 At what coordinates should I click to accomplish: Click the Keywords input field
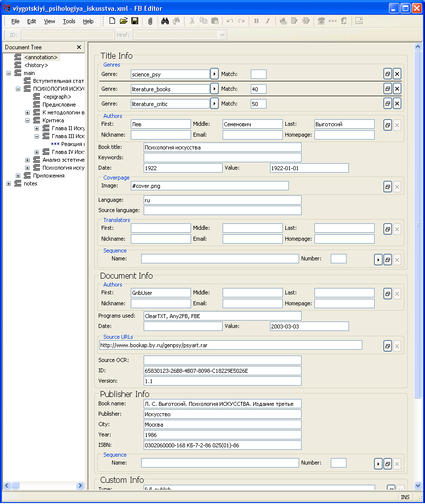(222, 157)
